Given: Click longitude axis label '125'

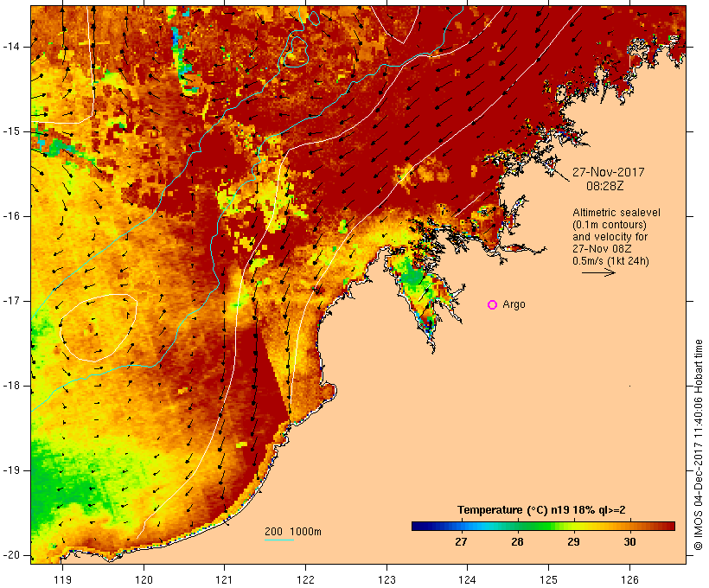Looking at the screenshot, I should click(548, 580).
